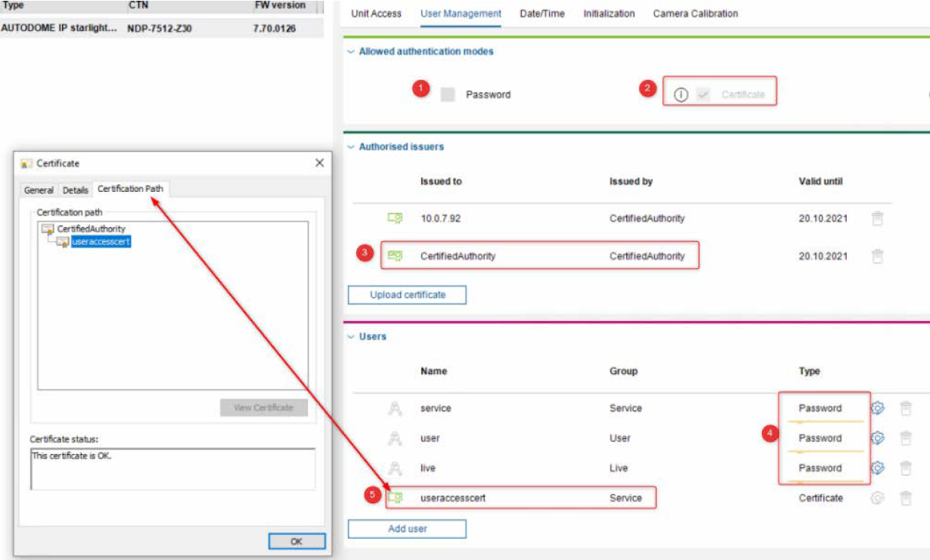Screen dimensions: 930x560
Task: Click the user icon of the user account
Action: click(x=395, y=438)
